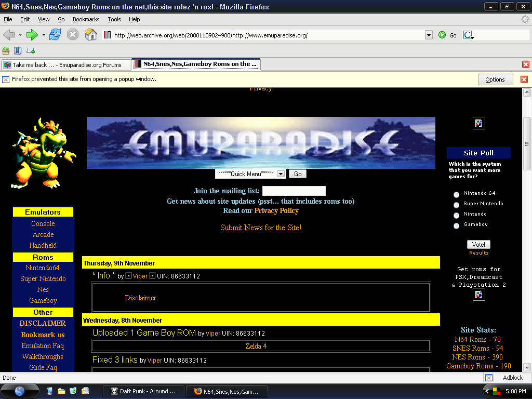Open the folder icon in quick launch

pos(61,391)
